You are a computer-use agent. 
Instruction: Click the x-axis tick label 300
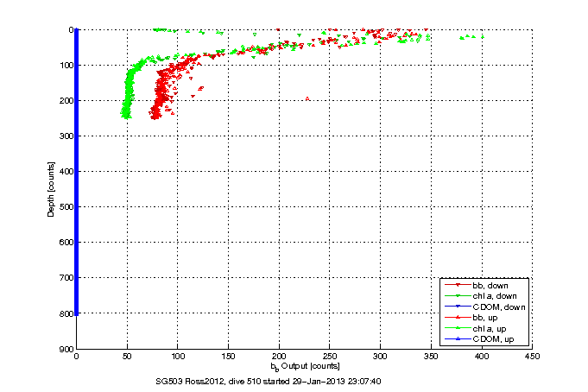(x=380, y=357)
